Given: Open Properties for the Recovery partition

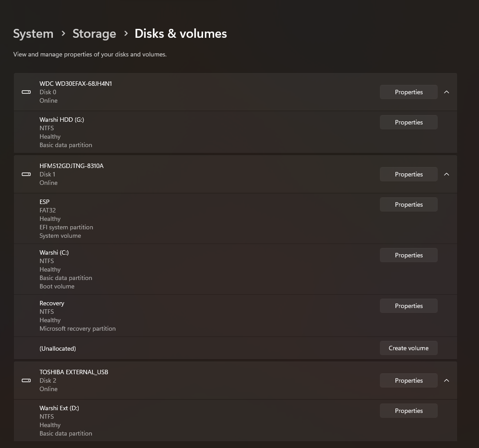Looking at the screenshot, I should click(x=408, y=306).
